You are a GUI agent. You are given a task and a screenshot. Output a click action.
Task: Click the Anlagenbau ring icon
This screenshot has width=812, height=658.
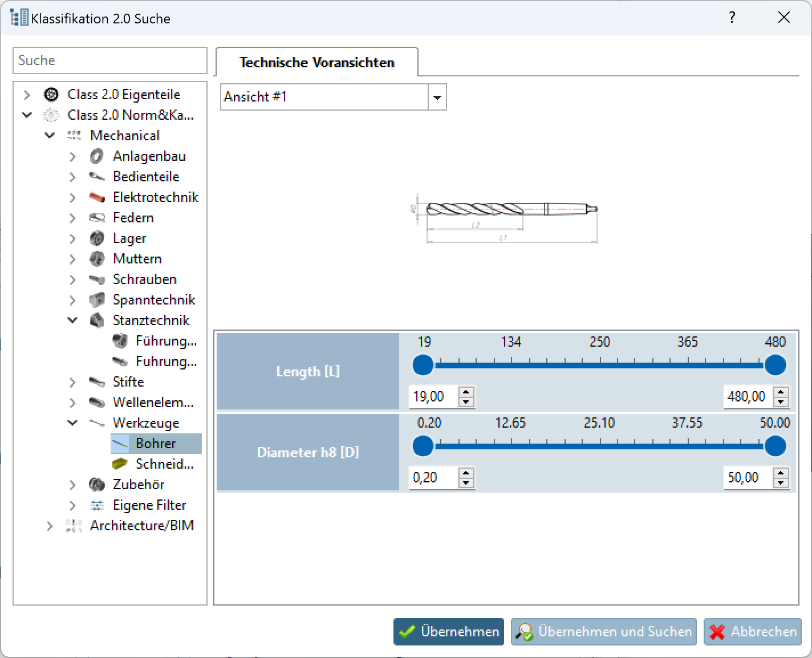tap(97, 156)
